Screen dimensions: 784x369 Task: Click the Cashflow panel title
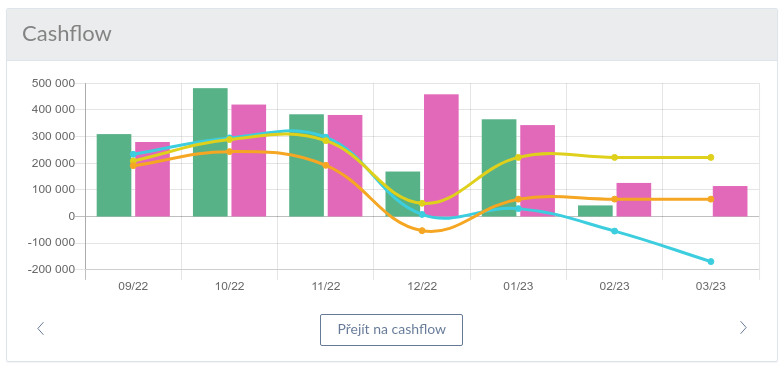(x=67, y=34)
